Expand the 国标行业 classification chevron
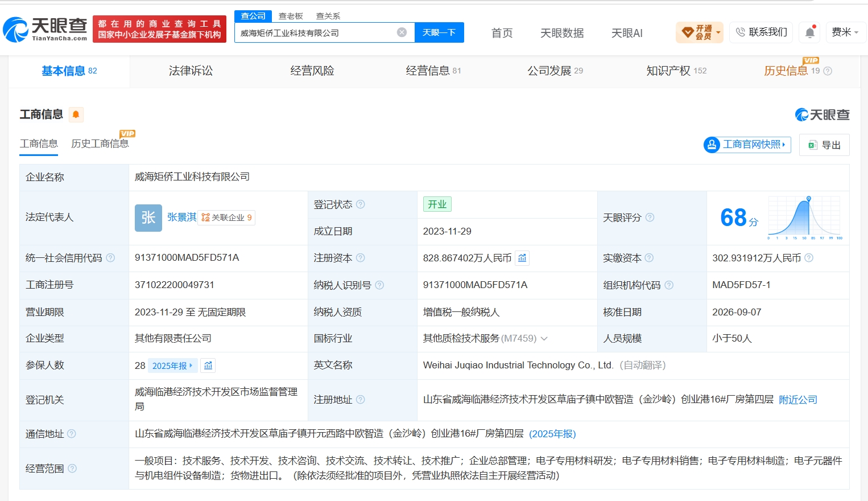Image resolution: width=868 pixels, height=501 pixels. click(x=544, y=339)
